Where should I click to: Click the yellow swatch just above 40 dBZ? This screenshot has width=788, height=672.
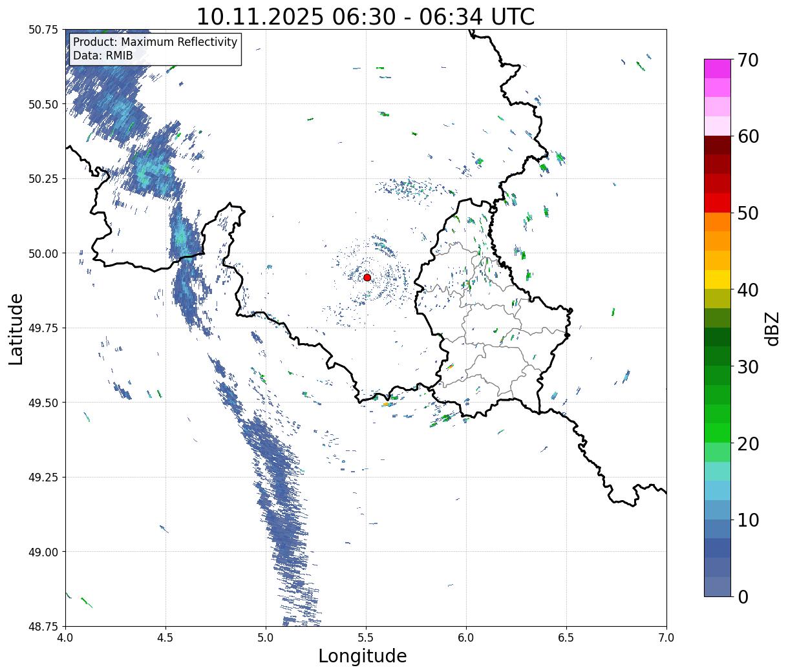click(718, 279)
